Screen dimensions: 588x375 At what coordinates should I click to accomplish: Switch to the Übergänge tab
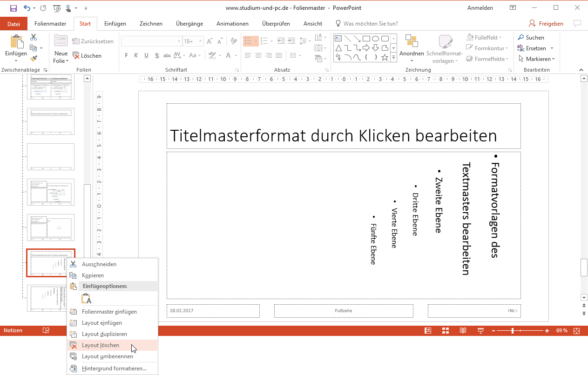click(189, 24)
